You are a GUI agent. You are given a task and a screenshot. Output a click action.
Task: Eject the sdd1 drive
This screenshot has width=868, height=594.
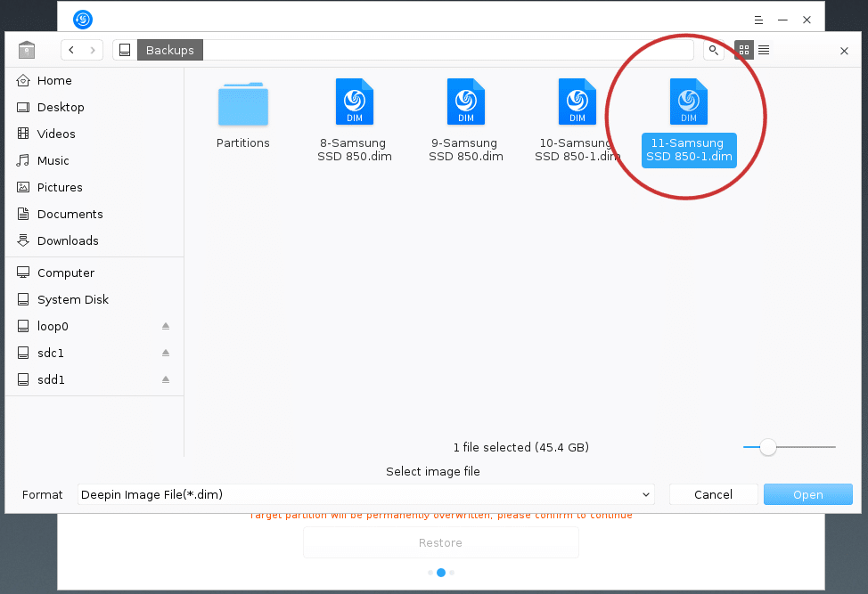(166, 379)
